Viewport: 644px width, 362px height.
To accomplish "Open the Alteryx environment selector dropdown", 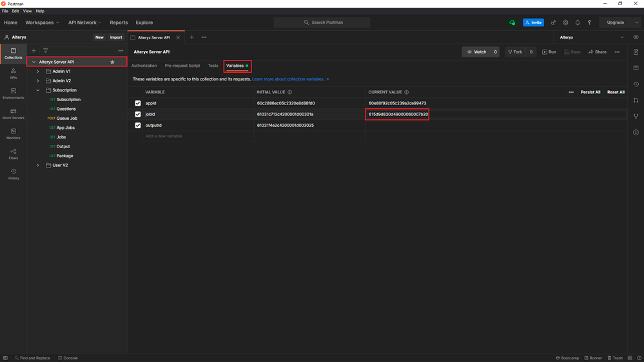I will pos(592,37).
